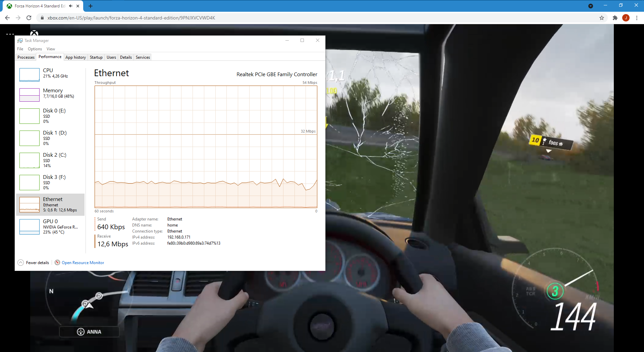
Task: Select Disk 1 (D:) in the sidebar
Action: (50, 138)
